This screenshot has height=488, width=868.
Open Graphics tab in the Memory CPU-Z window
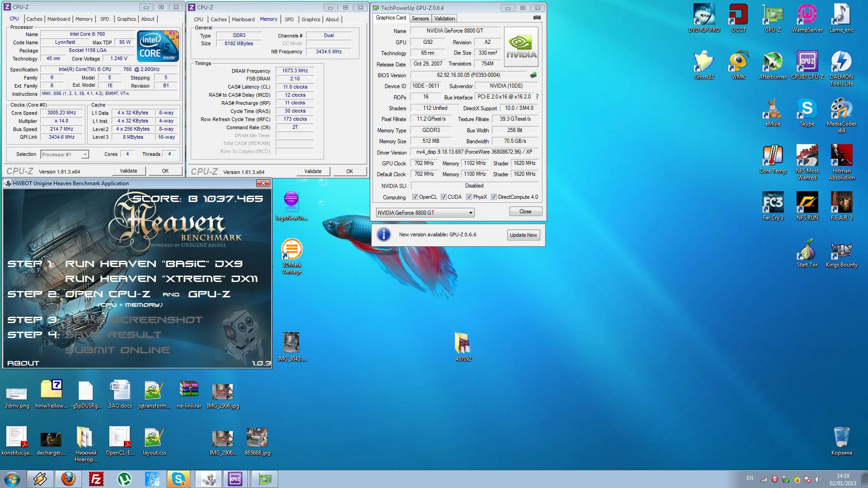tap(311, 19)
